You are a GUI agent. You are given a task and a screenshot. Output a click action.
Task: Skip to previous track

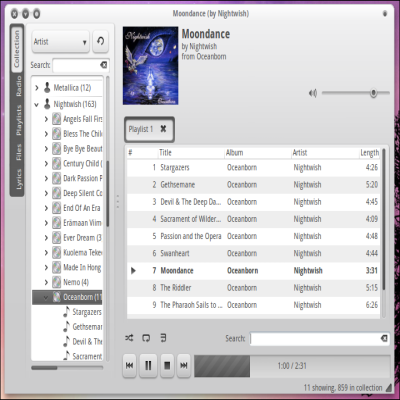(130, 366)
